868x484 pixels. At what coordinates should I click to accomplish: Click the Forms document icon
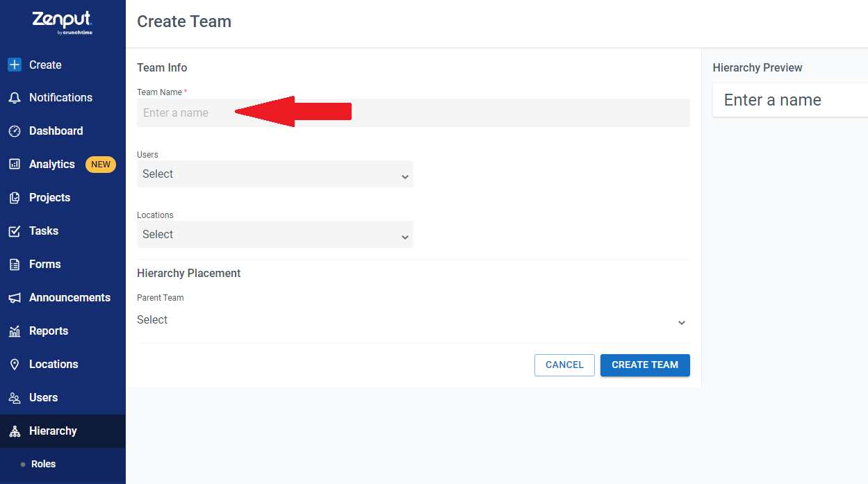coord(15,265)
